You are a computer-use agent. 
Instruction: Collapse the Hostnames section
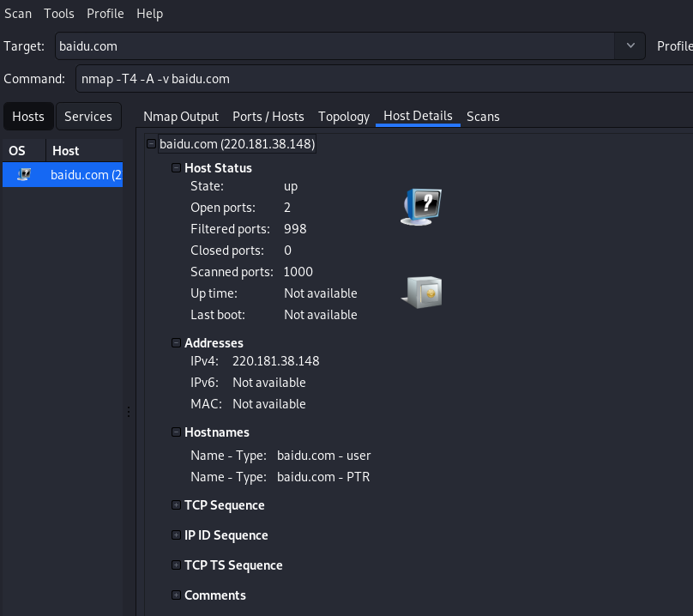(176, 432)
